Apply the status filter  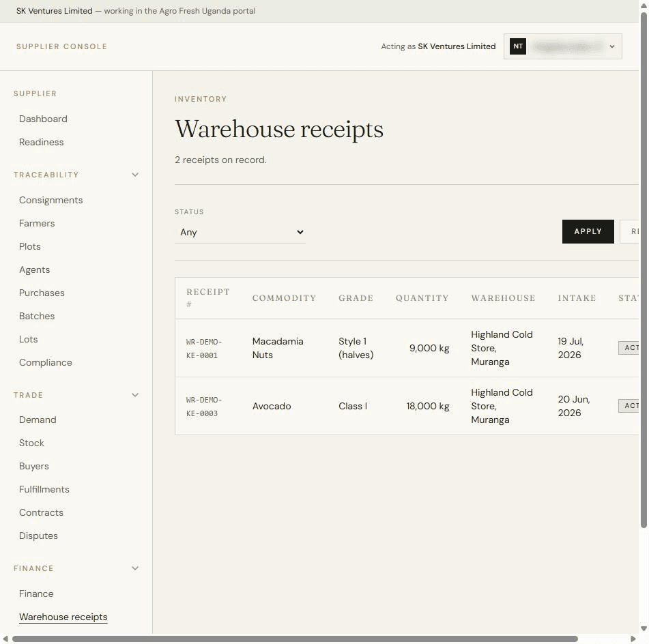tap(588, 231)
